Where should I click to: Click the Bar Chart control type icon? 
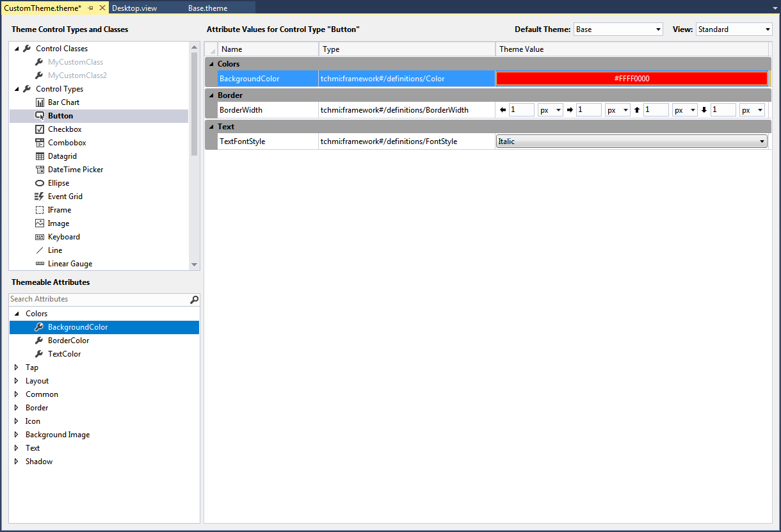(40, 102)
